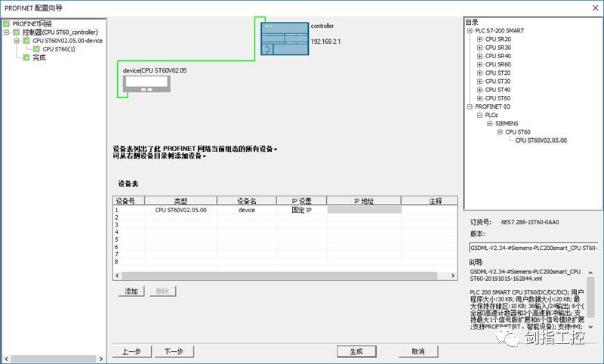The height and width of the screenshot is (364, 604).
Task: Expand the CPU SR30 catalog node
Action: tap(479, 48)
